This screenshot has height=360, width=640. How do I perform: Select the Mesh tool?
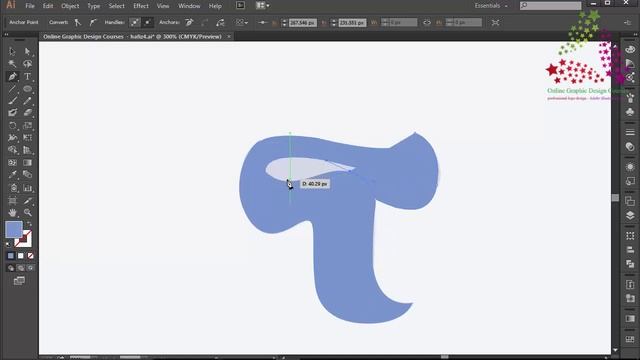12,162
